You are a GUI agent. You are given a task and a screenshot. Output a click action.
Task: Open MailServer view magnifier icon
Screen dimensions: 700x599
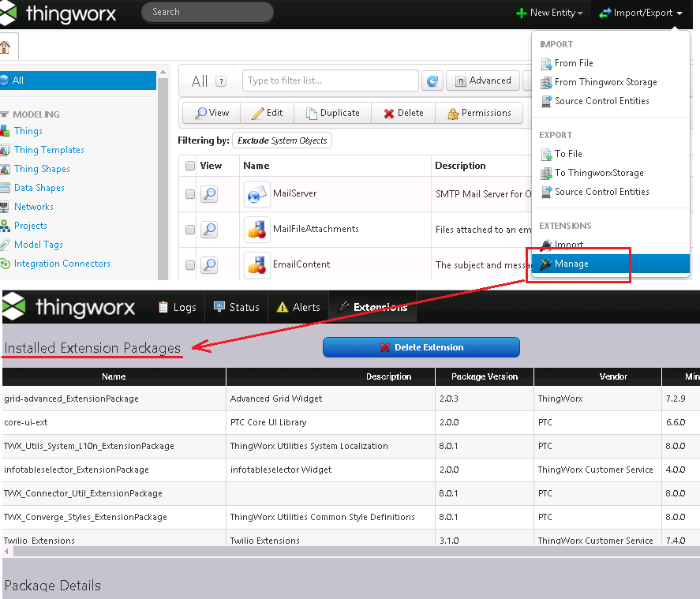(209, 194)
